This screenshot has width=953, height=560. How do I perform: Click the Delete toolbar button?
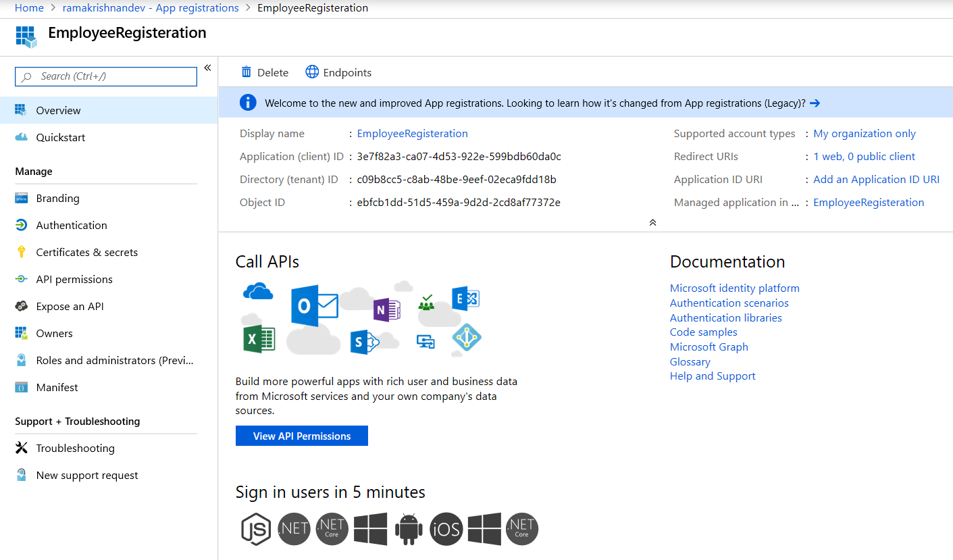[x=265, y=72]
